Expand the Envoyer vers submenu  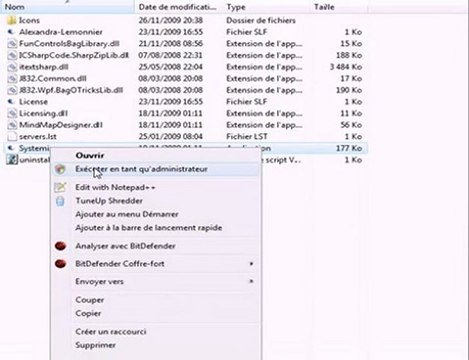[251, 281]
